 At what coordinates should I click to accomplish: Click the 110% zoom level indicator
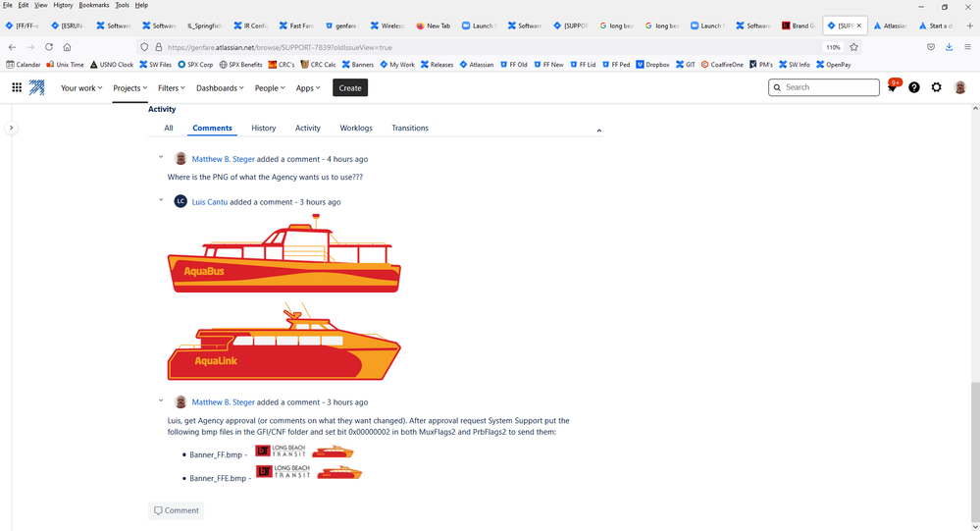833,47
